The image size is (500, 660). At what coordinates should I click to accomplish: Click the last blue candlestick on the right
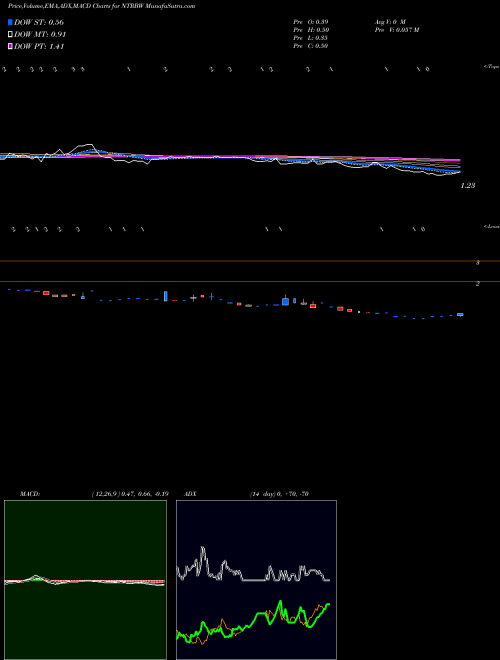(460, 314)
